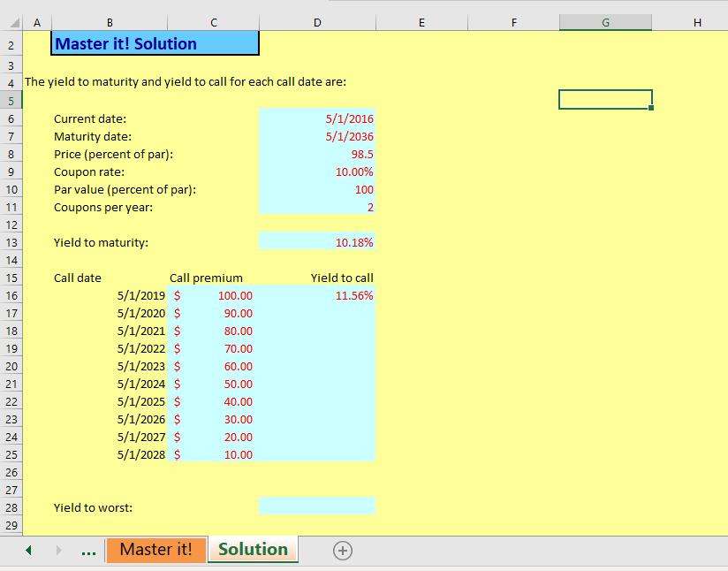Select call premium $90.00
This screenshot has height=571, width=728.
click(x=214, y=313)
